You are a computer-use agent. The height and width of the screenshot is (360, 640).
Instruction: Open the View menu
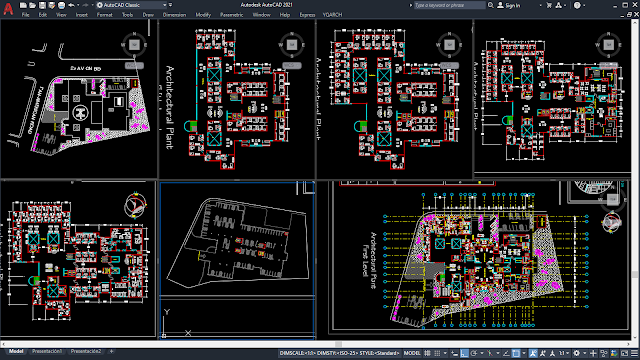(x=61, y=15)
